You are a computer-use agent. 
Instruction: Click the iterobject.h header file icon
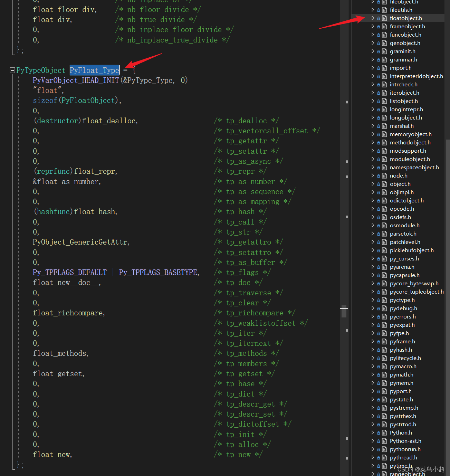pos(384,93)
